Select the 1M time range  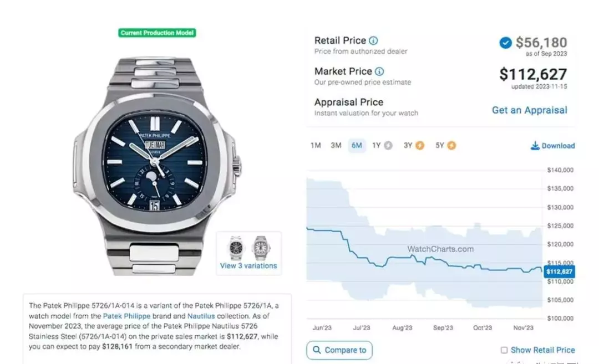tap(316, 145)
